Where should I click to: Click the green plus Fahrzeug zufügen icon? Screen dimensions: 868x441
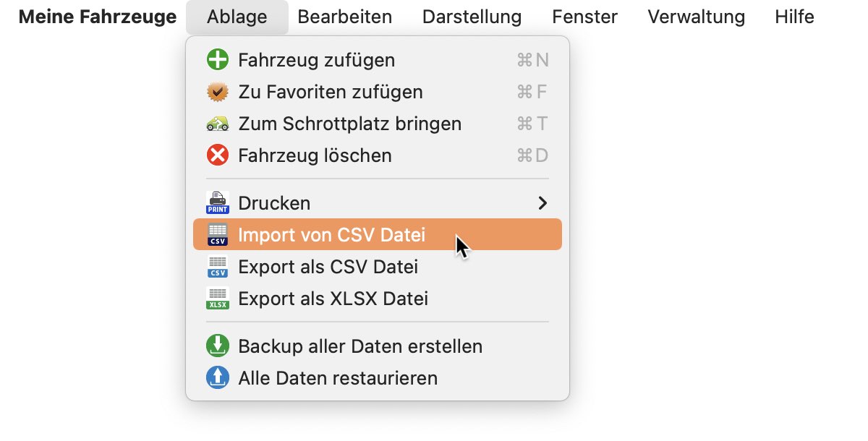point(218,60)
